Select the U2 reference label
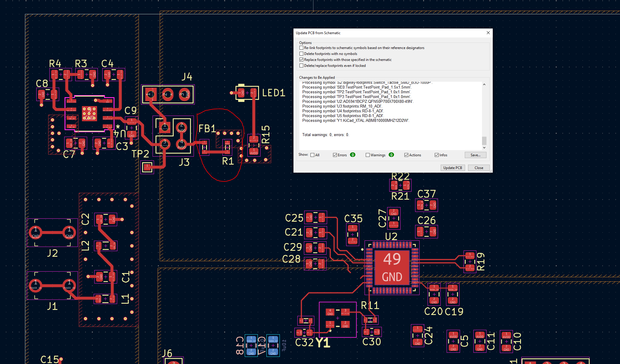 (x=391, y=237)
